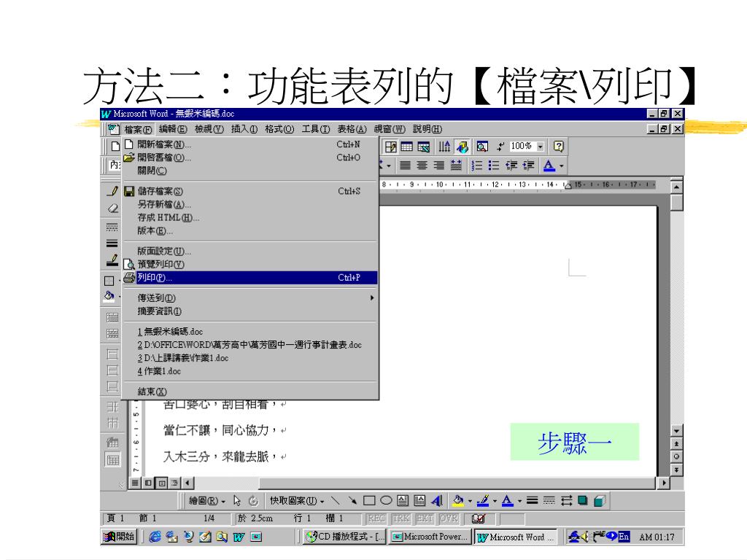Click the 3-D icon on drawing toolbar
Viewport: 747px width, 560px height.
600,501
